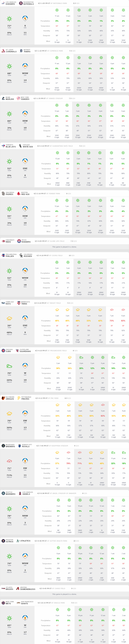Open the Colorado Rockies team link

[x=28, y=256]
